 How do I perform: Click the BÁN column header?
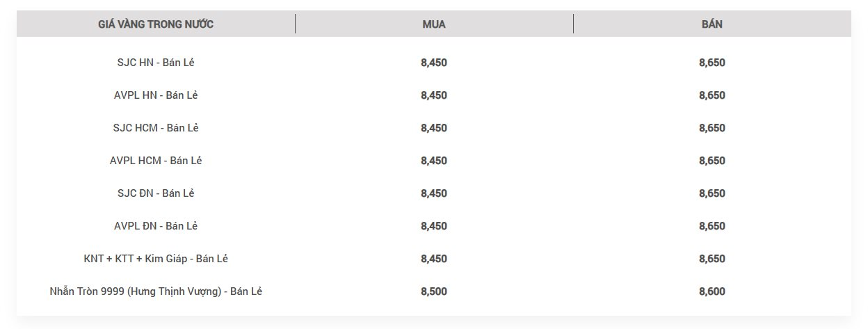[x=712, y=24]
